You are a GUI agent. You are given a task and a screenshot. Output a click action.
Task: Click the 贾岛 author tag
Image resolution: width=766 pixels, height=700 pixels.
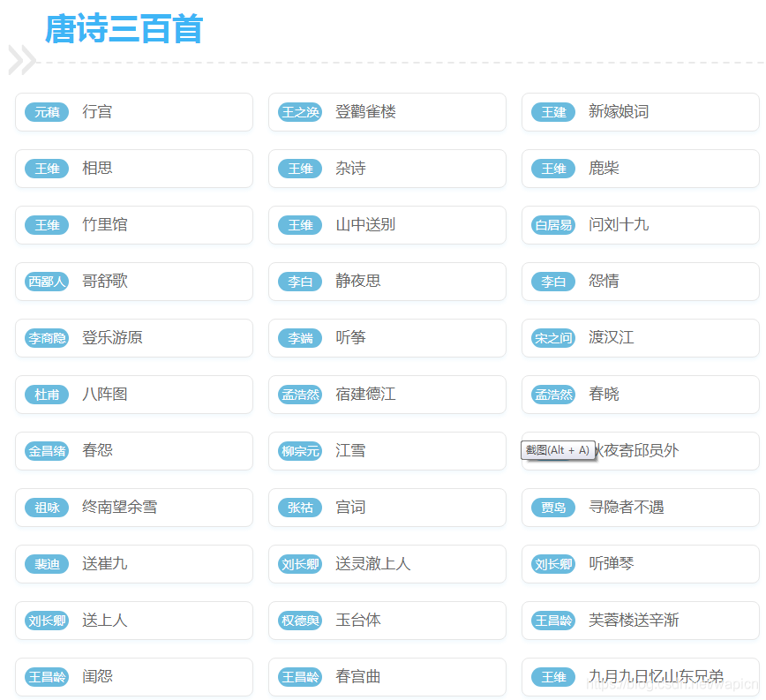(553, 508)
